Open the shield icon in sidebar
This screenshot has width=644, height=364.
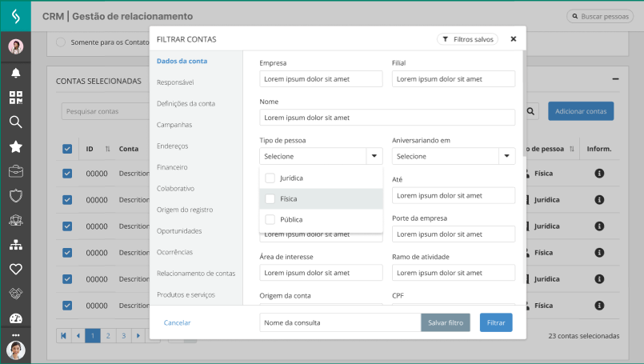pyautogui.click(x=15, y=195)
